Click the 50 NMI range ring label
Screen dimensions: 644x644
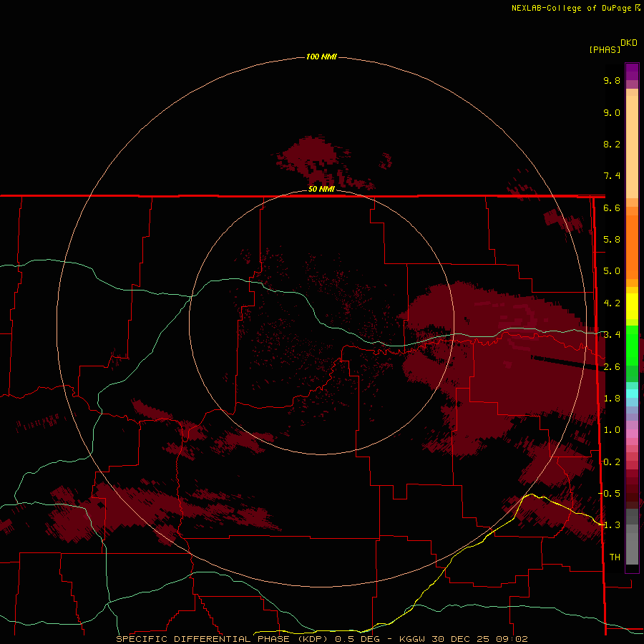tap(321, 189)
